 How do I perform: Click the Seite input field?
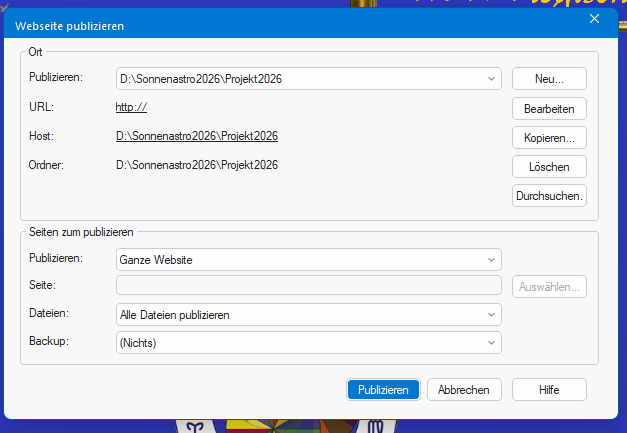point(308,287)
